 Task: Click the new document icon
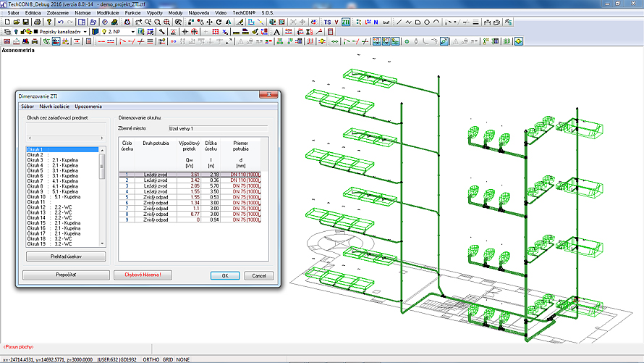pos(6,22)
